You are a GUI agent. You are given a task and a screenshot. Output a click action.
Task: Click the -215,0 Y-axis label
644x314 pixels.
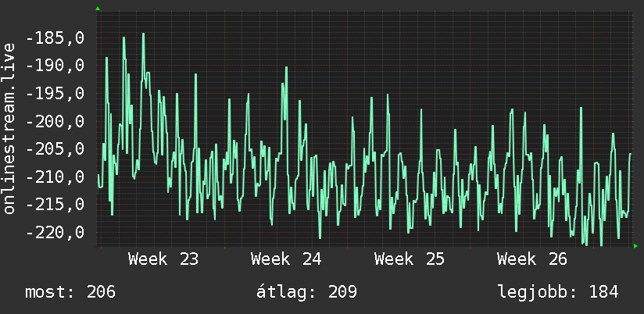55,205
